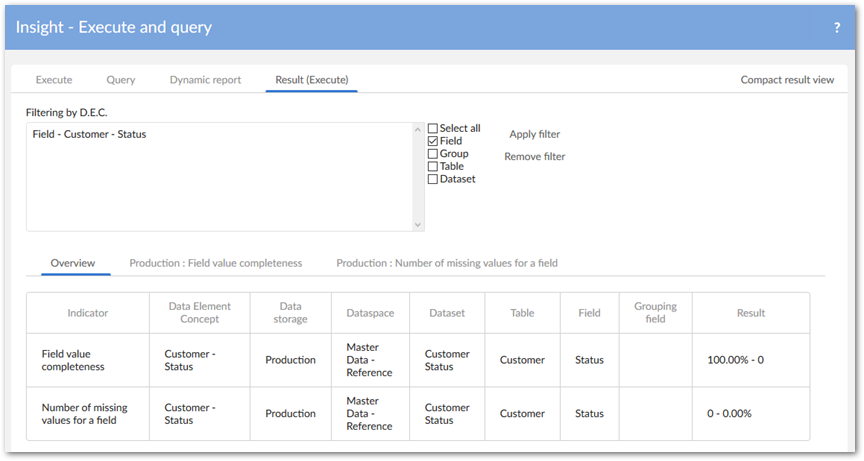Open Production : Field value completeness tab
The image size is (864, 461).
[x=215, y=263]
